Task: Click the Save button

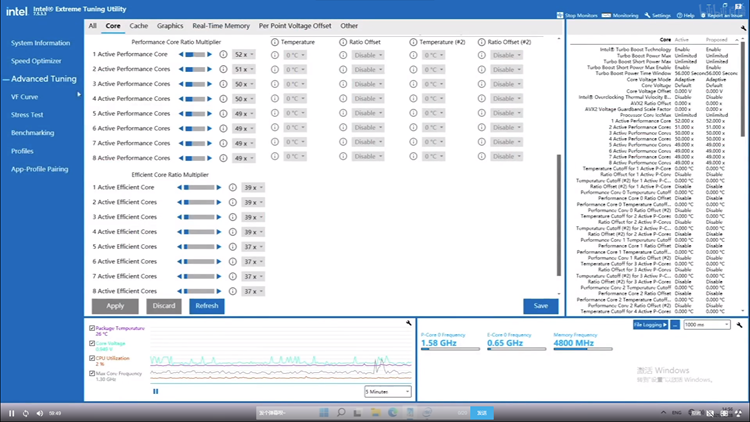Action: point(540,306)
